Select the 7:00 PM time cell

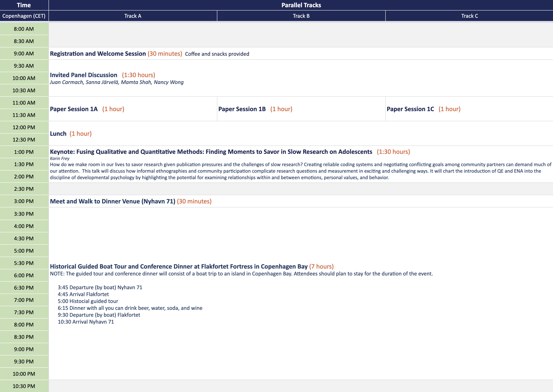pos(24,300)
